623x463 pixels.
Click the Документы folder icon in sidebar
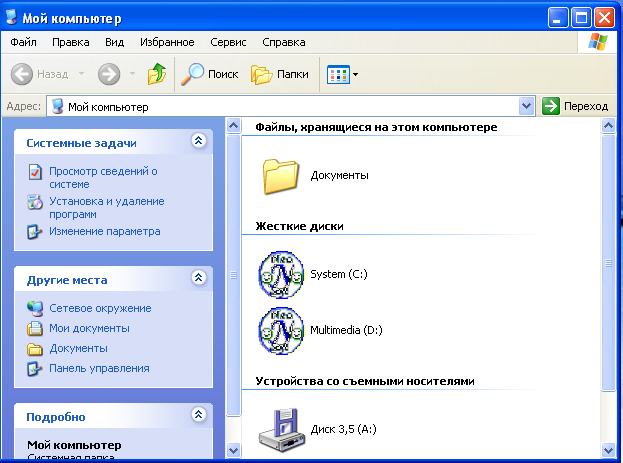(x=35, y=349)
